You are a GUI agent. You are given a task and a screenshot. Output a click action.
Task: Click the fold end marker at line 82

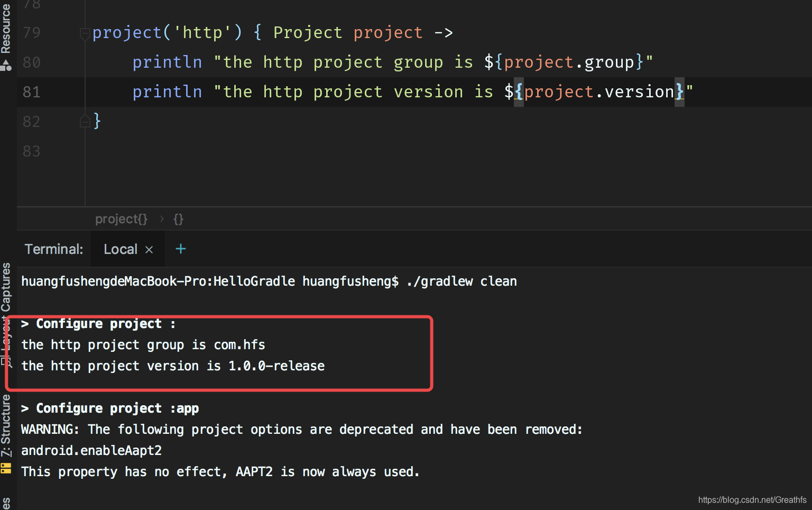pyautogui.click(x=85, y=122)
